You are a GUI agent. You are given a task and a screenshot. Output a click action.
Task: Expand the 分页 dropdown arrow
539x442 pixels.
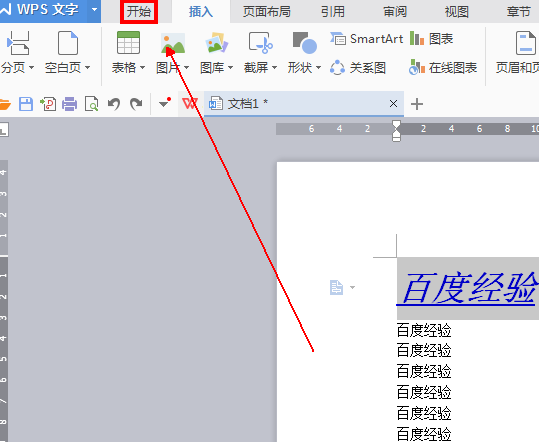31,67
